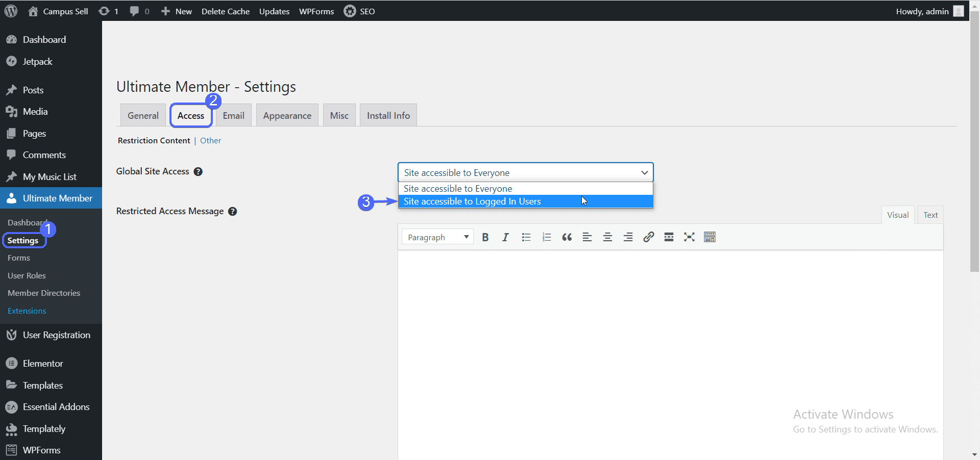Switch to the Install Info tab
Screen dimensions: 980x460
388,115
